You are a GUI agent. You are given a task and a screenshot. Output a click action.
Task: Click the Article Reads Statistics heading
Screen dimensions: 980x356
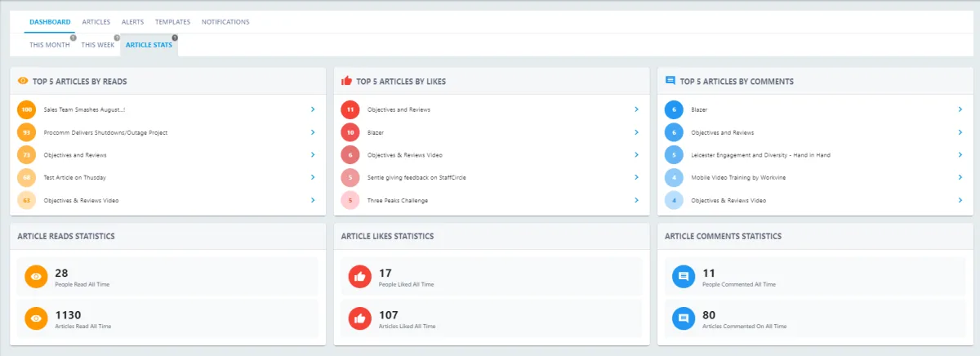click(66, 236)
